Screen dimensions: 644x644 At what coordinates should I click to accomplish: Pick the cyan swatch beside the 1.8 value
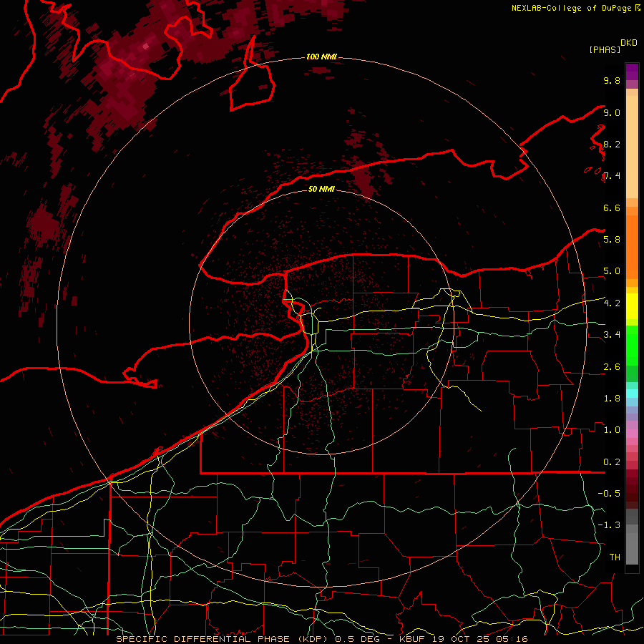pyautogui.click(x=632, y=394)
